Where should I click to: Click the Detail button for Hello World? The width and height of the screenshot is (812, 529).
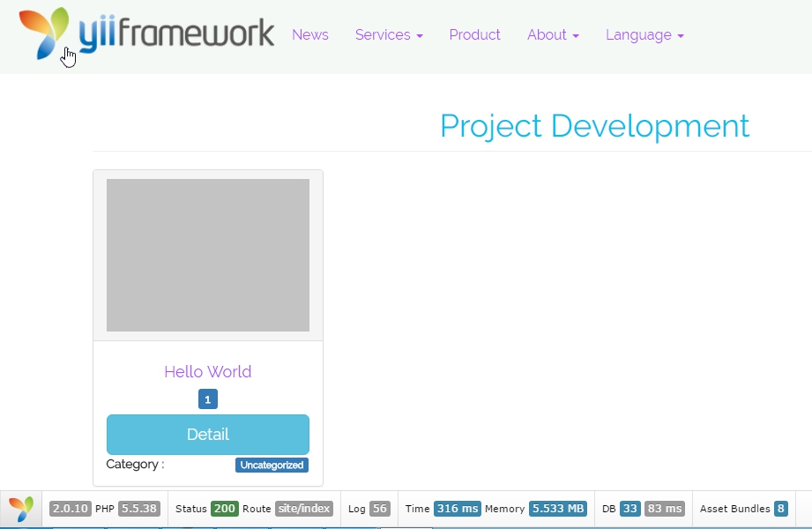[x=207, y=434]
